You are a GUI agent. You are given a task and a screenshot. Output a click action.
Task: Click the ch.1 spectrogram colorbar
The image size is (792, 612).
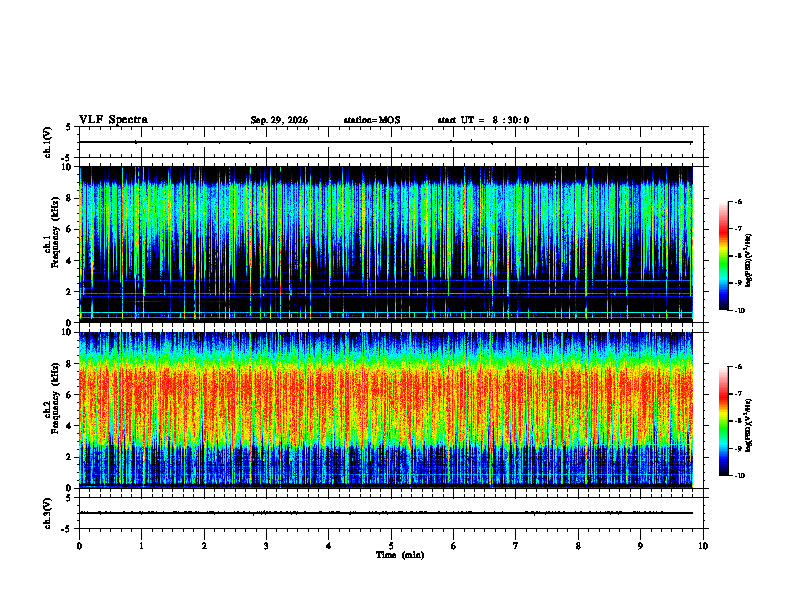[x=723, y=256]
